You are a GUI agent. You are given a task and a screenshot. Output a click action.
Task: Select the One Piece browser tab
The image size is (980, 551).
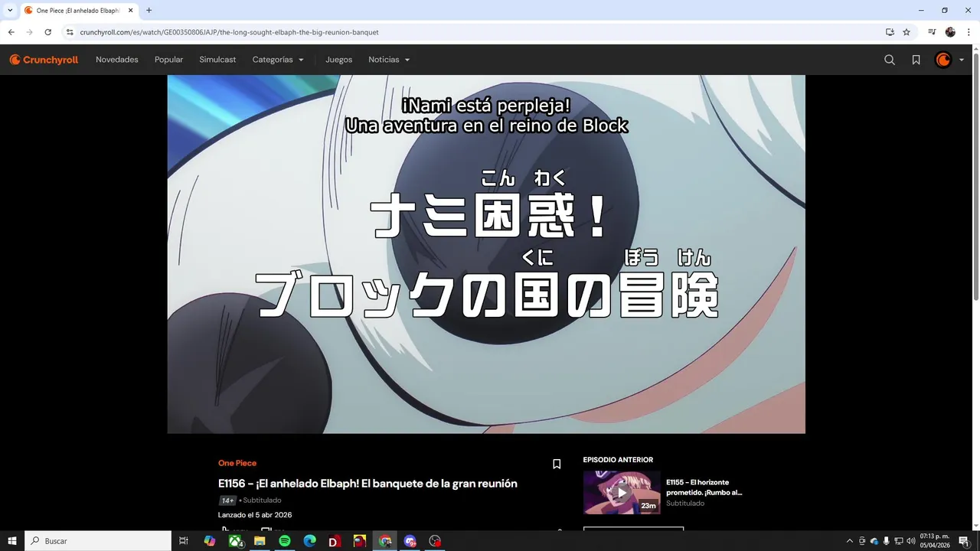pos(79,11)
